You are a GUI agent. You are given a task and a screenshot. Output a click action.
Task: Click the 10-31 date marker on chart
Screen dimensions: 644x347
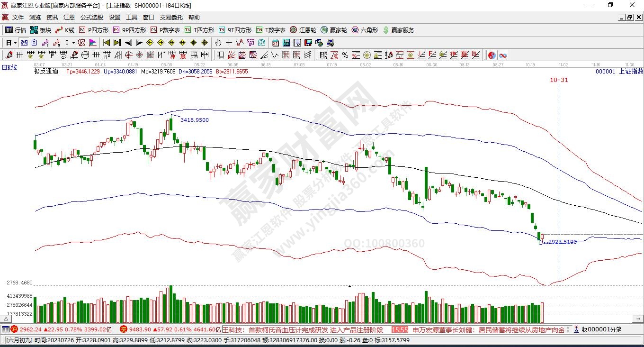[x=559, y=80]
